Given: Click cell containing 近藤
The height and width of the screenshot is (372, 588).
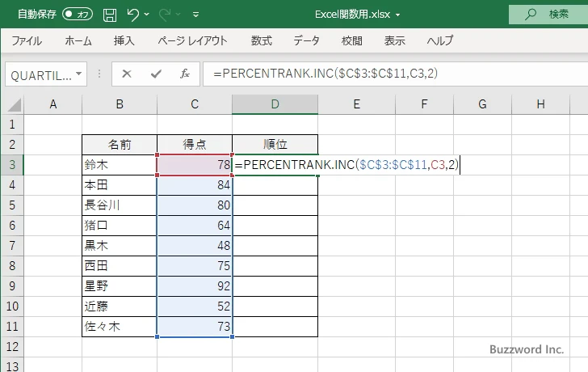Looking at the screenshot, I should [x=120, y=306].
